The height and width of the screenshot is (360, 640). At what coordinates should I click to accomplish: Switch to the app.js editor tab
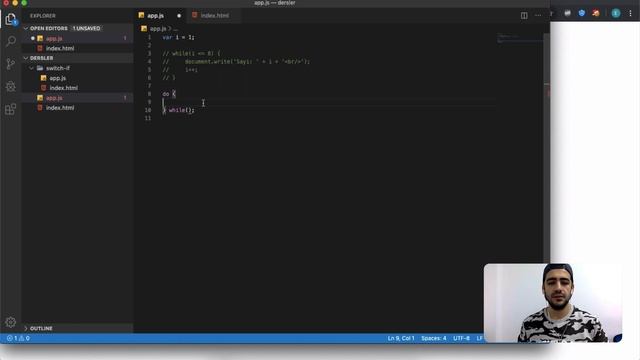[160, 16]
